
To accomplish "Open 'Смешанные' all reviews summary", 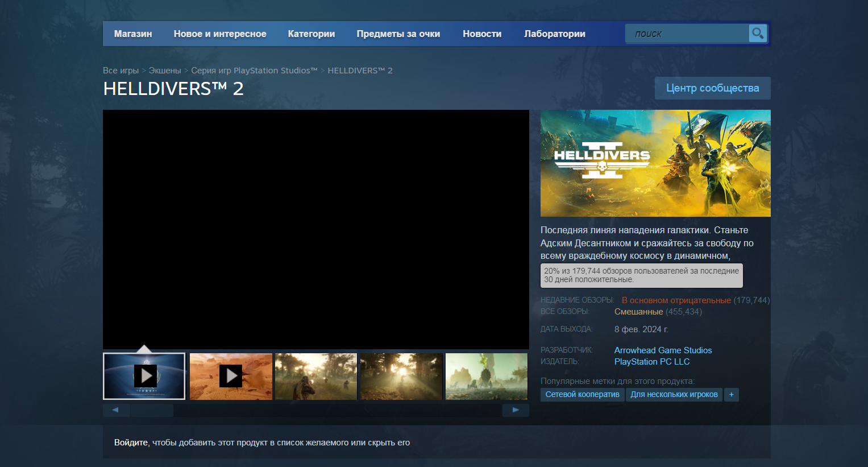I will click(638, 312).
